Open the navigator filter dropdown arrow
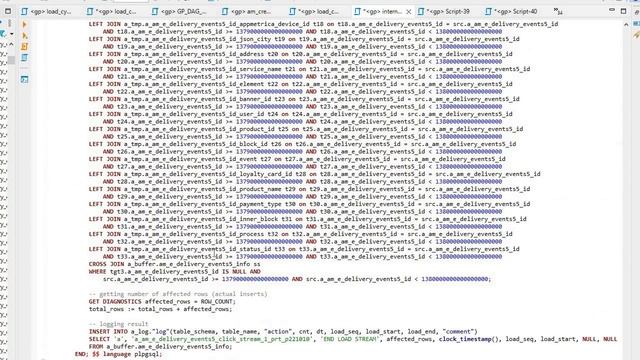This screenshot has width=640, height=360. pyautogui.click(x=12, y=34)
